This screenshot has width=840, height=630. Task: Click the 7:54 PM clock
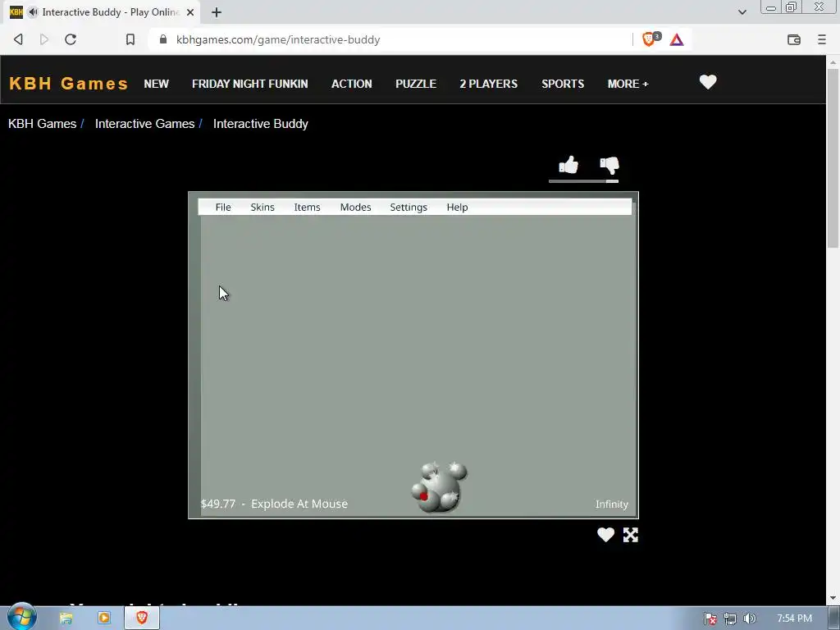coord(794,619)
